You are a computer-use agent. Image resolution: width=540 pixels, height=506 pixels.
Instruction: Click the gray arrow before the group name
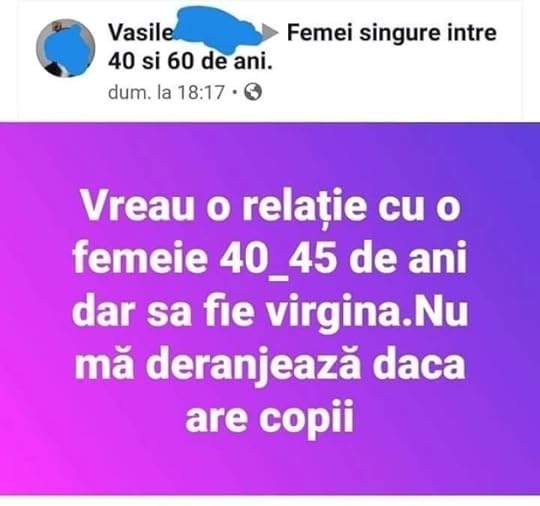[270, 32]
